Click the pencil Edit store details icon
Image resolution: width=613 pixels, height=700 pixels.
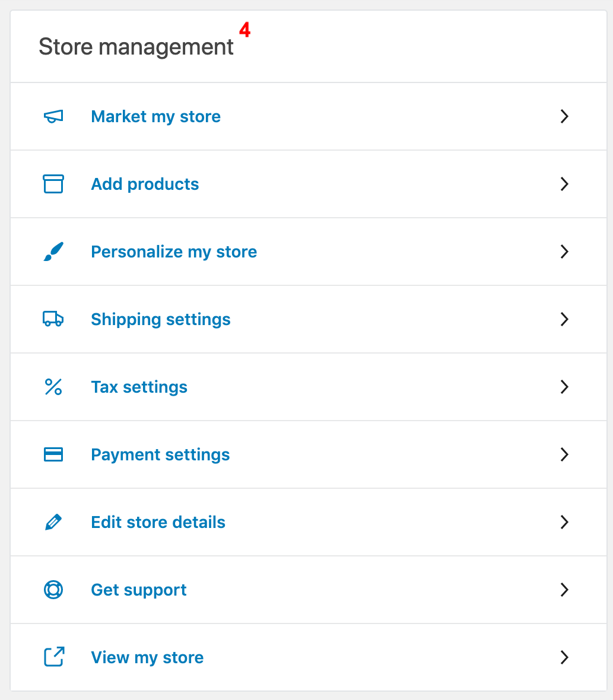coord(53,522)
